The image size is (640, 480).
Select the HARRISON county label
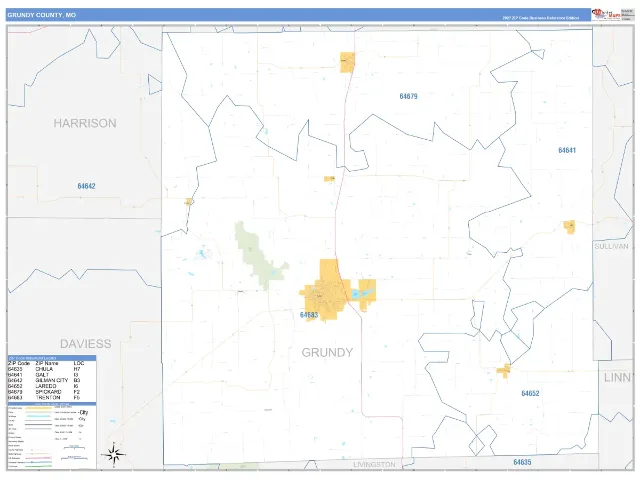tap(85, 123)
